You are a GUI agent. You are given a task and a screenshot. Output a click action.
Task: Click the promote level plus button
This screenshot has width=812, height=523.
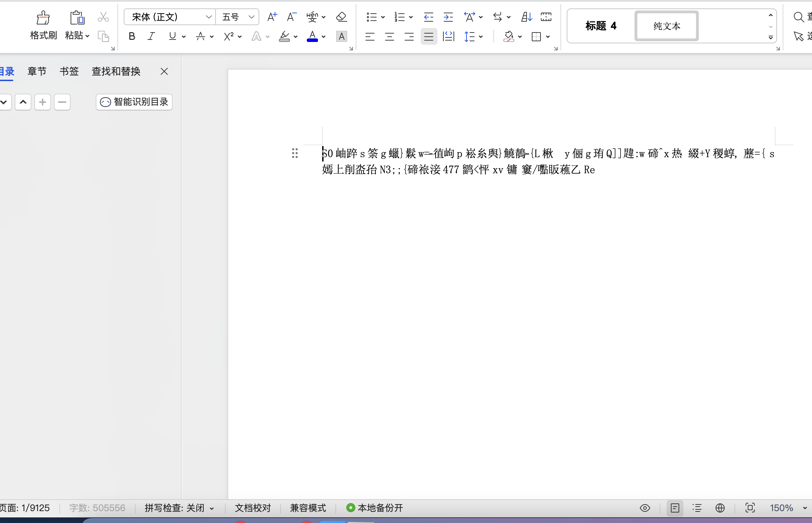coord(43,102)
